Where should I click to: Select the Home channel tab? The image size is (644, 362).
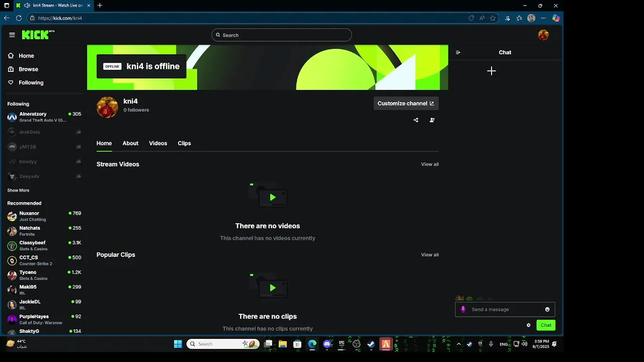click(104, 143)
